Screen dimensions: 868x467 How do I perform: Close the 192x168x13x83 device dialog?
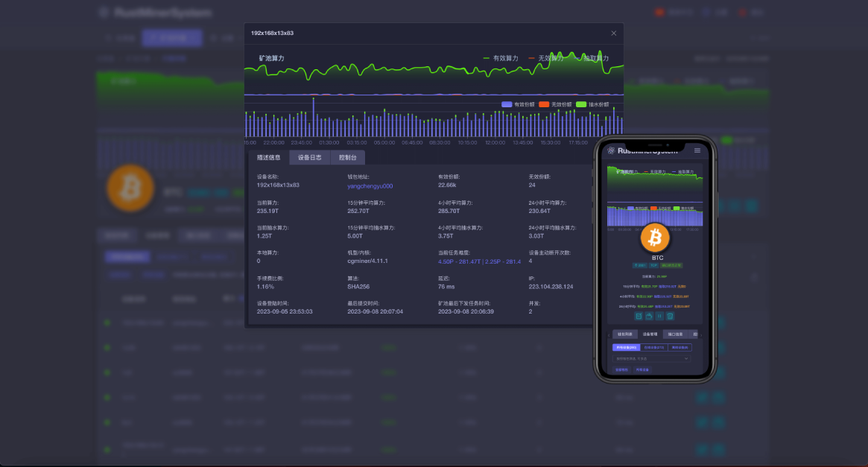613,34
